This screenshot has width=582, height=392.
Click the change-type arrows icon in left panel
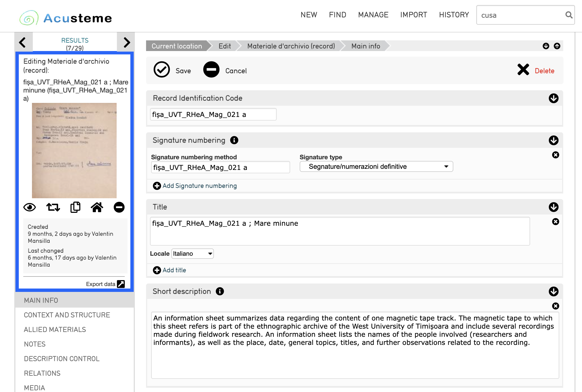coord(53,207)
